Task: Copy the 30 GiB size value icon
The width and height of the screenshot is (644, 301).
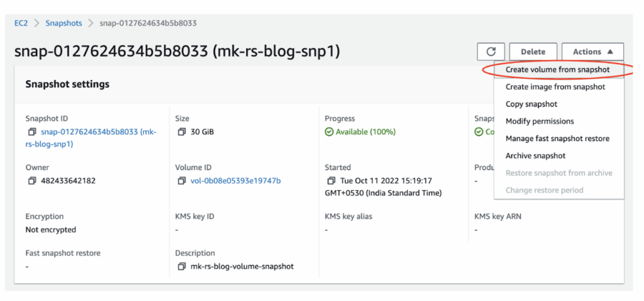Action: tap(181, 132)
